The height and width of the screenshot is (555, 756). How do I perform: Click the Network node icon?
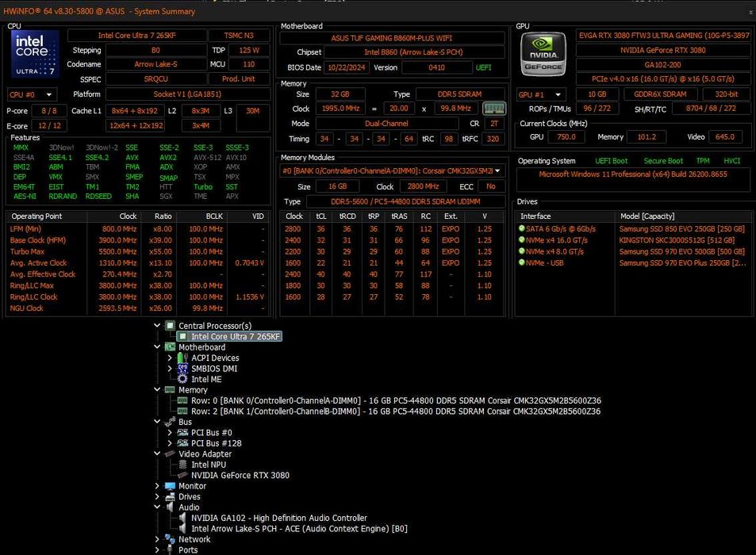tap(170, 539)
